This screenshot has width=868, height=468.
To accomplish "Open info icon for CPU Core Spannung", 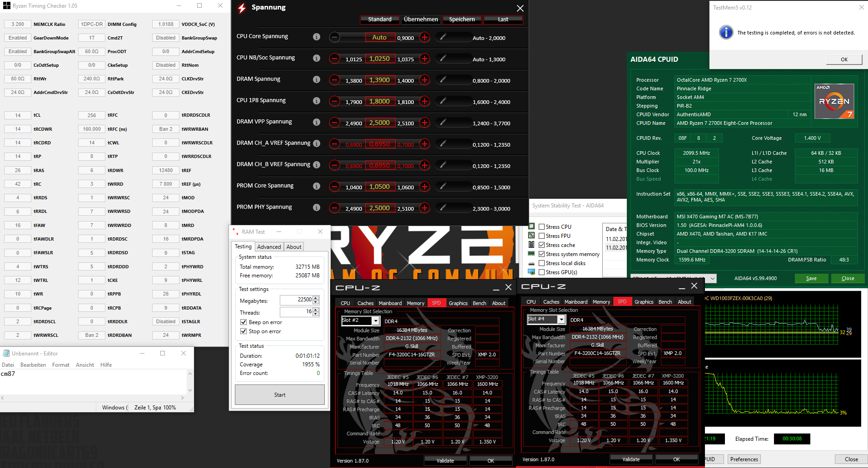I will pos(317,37).
